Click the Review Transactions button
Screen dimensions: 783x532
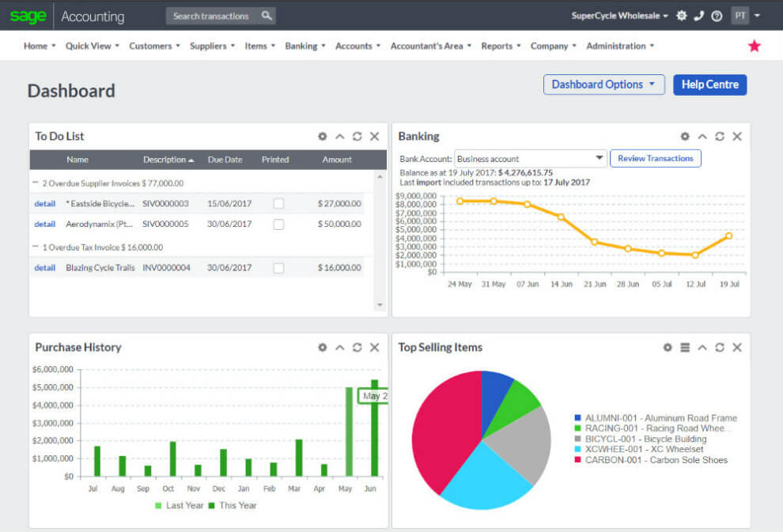656,158
